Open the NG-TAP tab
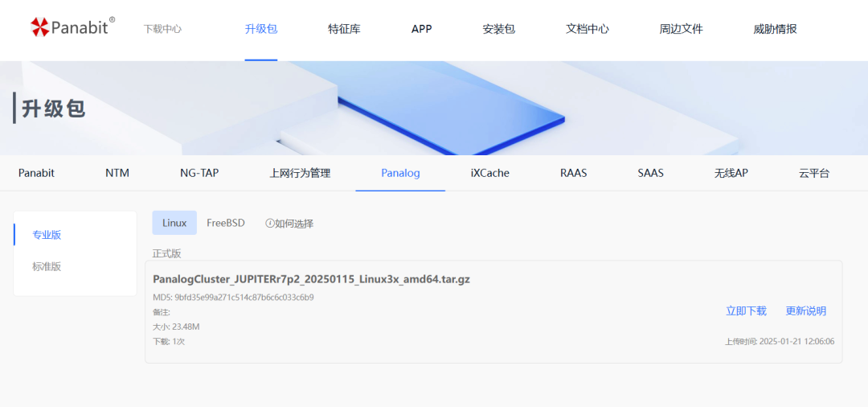 click(199, 173)
